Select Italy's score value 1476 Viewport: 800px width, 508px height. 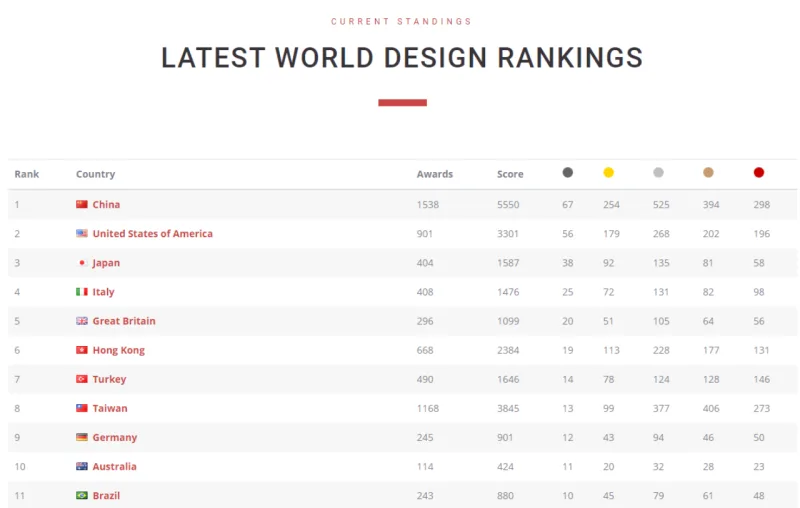[508, 292]
